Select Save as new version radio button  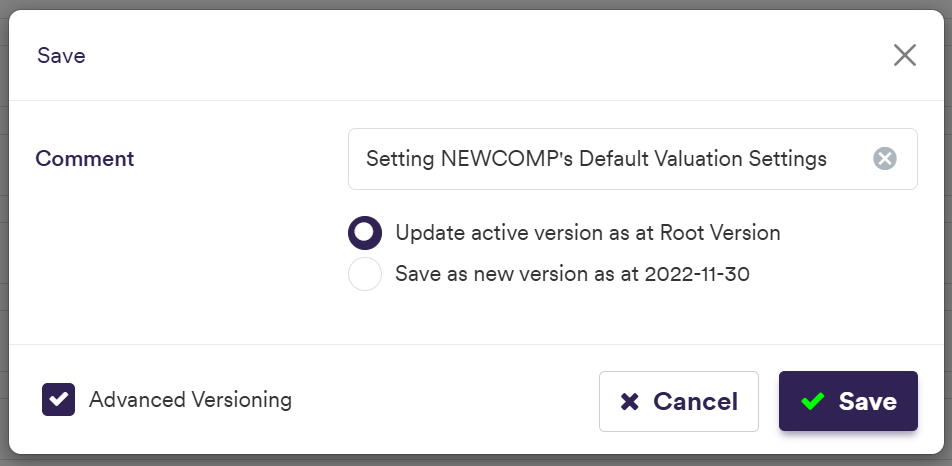[365, 274]
